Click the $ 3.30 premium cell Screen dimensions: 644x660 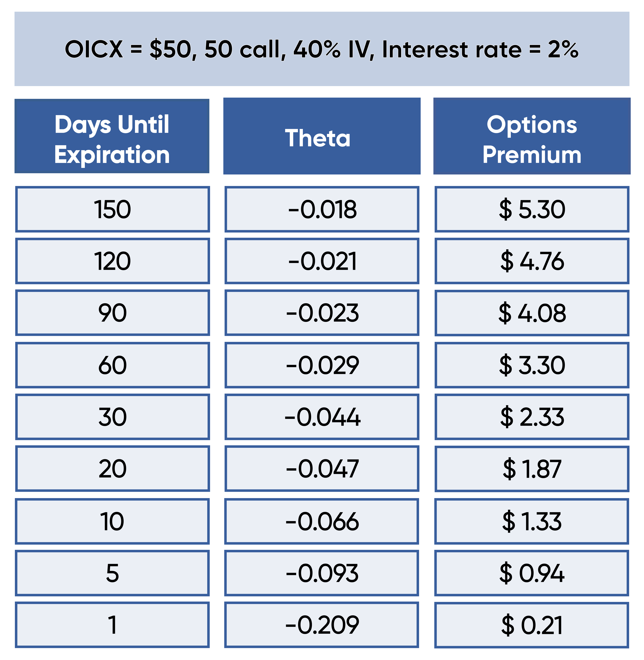pyautogui.click(x=532, y=365)
